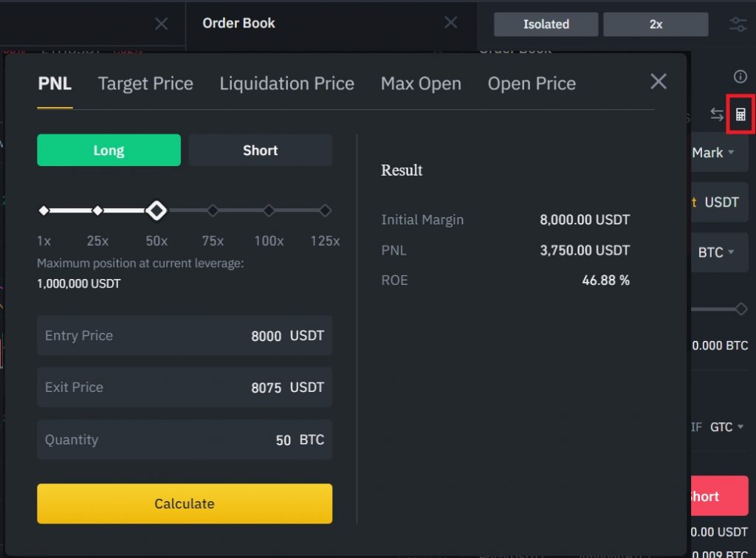
Task: Open the Max Open tab
Action: 421,83
